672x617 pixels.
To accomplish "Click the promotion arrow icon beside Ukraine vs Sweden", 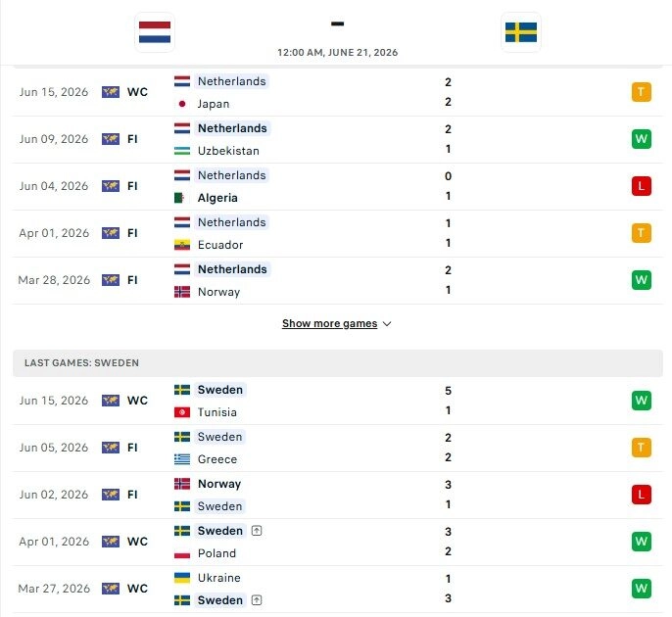I will [257, 600].
